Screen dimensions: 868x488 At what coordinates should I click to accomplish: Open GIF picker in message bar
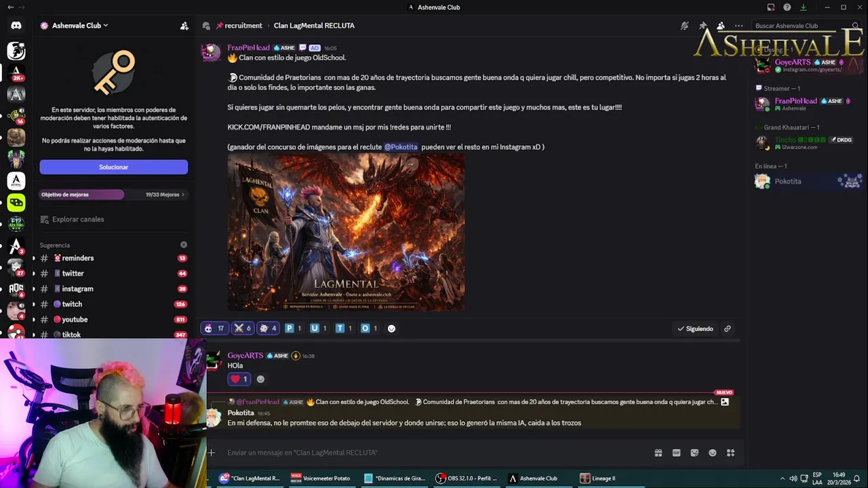[676, 453]
